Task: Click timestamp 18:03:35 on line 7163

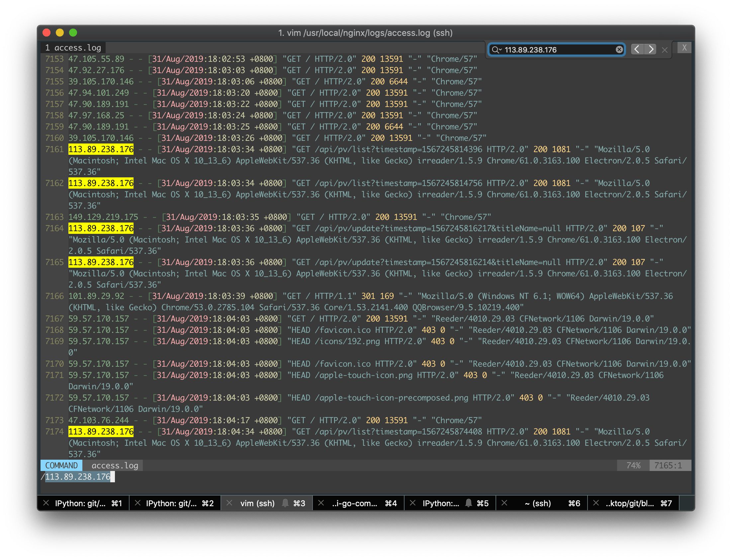Action: [240, 217]
